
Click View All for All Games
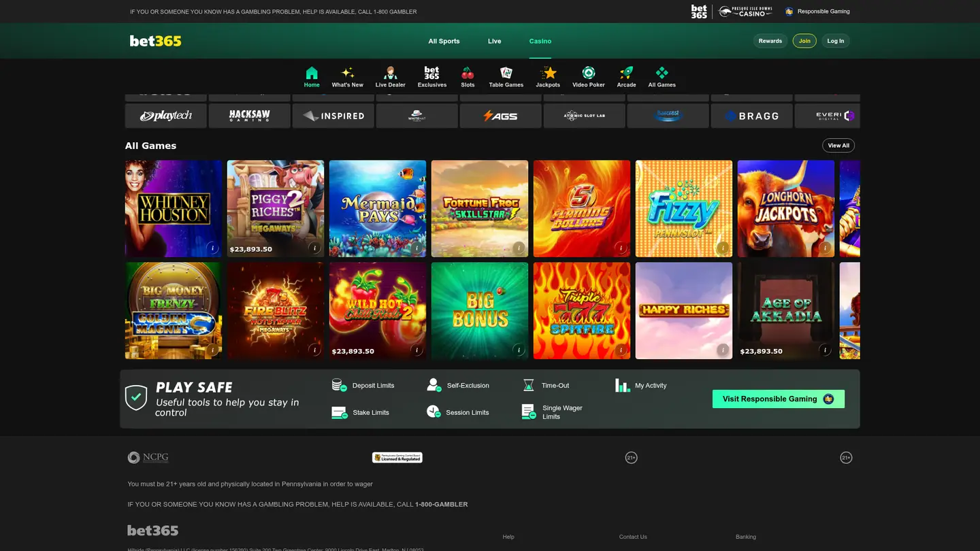point(838,146)
